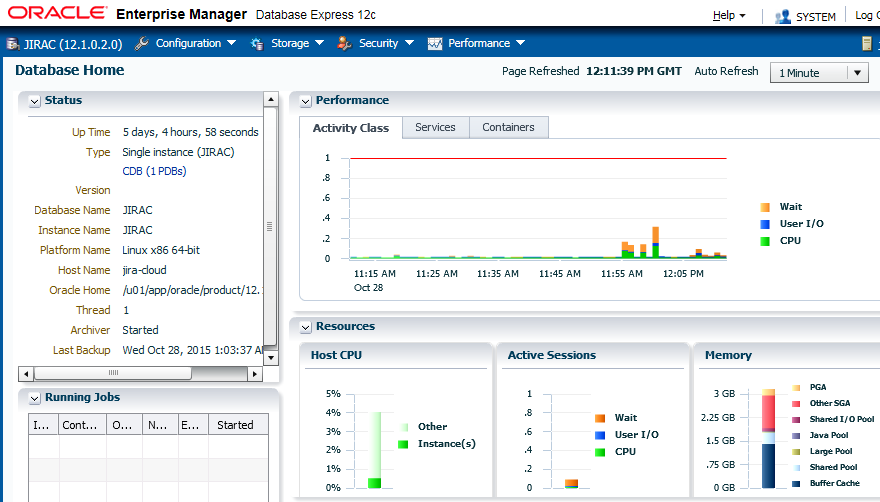This screenshot has width=880, height=502.
Task: Click the User I/O legend swatch in Active Sessions
Action: coord(600,435)
